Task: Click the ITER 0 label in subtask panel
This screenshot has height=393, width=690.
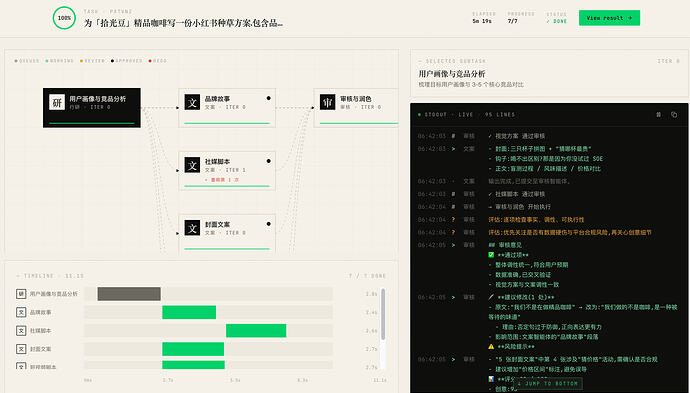Action: (x=669, y=61)
